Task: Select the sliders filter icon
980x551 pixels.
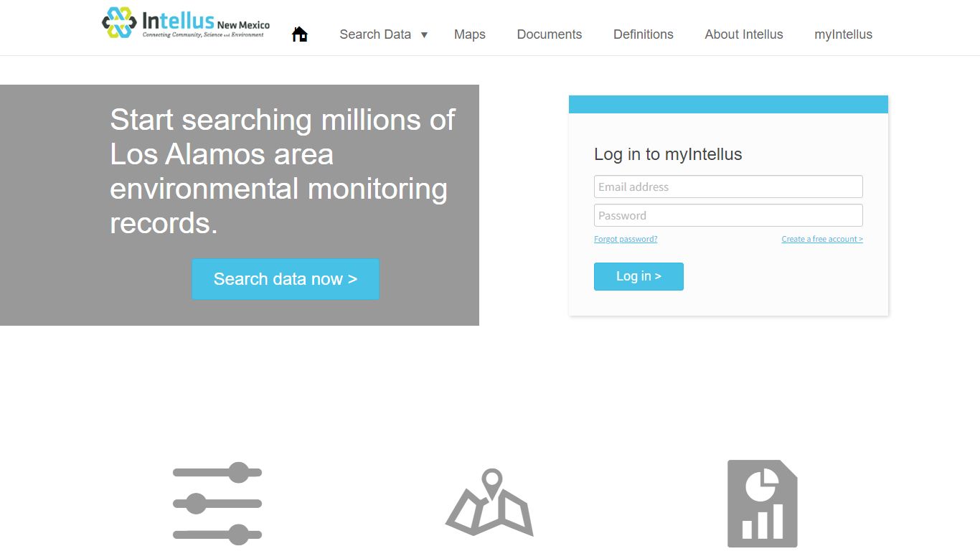Action: point(217,502)
